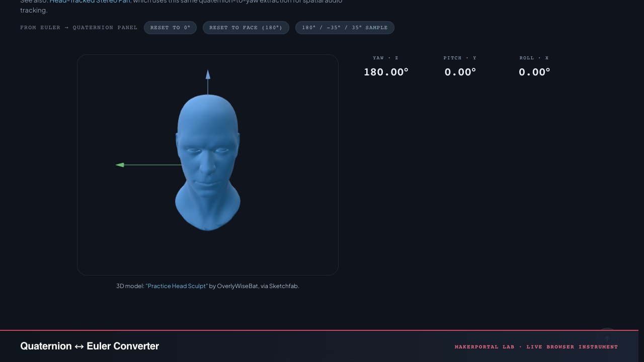Select the pitch value 0.00°
This screenshot has height=362, width=644.
pyautogui.click(x=460, y=72)
